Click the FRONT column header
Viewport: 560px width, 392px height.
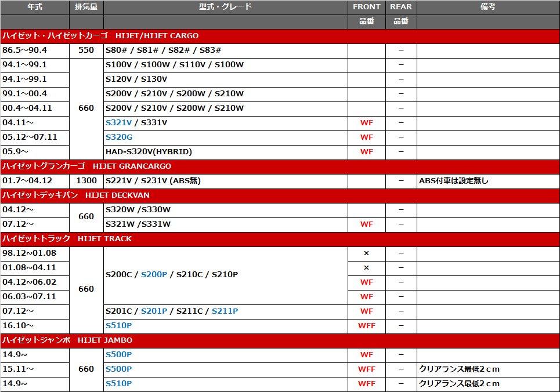click(367, 7)
